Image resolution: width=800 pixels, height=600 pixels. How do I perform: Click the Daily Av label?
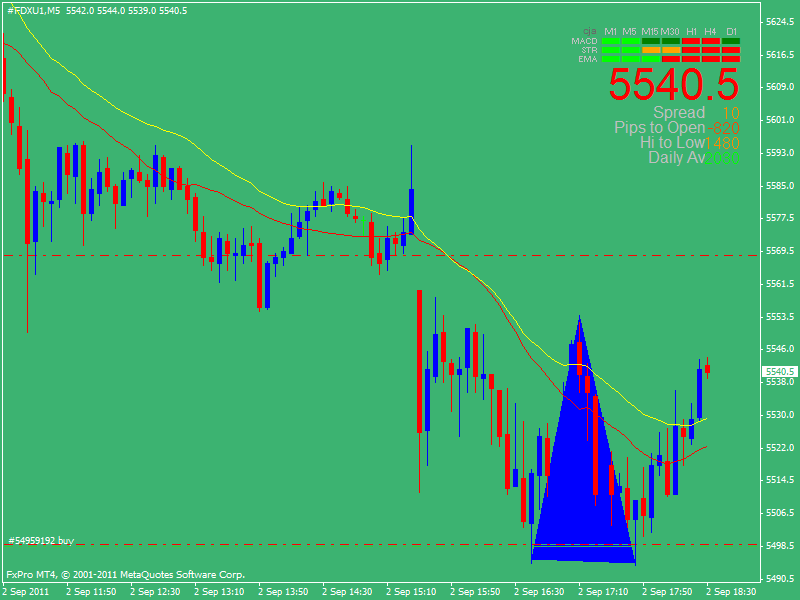pyautogui.click(x=677, y=157)
